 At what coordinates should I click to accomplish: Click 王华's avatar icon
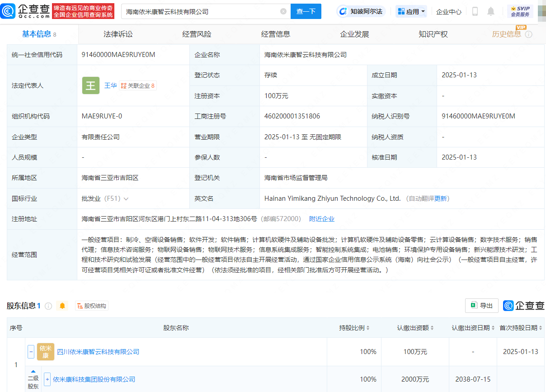(90, 85)
